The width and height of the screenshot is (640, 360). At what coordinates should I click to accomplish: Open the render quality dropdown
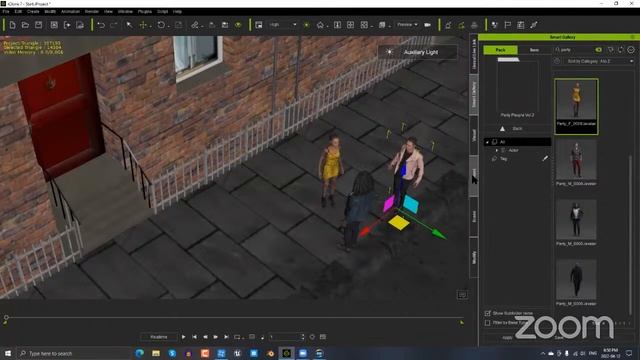[x=282, y=25]
